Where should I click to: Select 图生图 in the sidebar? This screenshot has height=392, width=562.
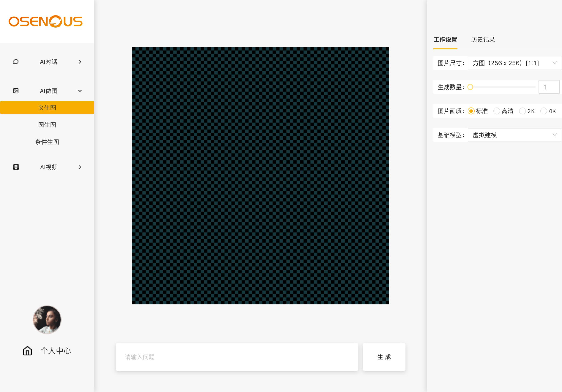tap(47, 125)
